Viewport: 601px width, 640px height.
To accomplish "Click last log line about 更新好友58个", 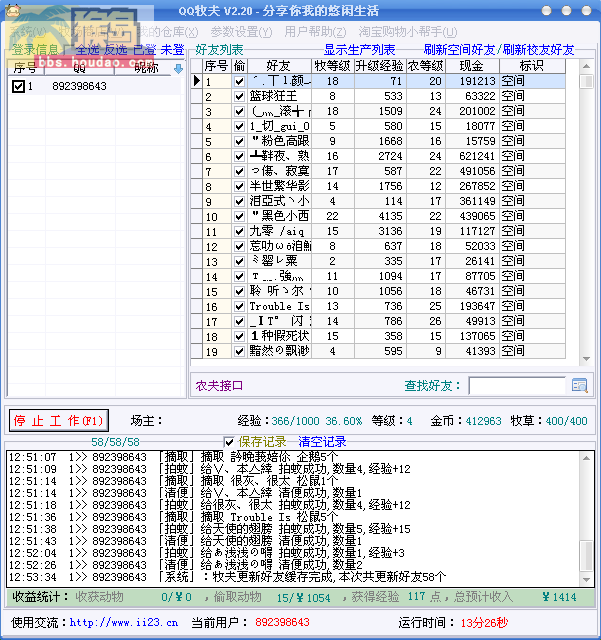I will tap(227, 577).
